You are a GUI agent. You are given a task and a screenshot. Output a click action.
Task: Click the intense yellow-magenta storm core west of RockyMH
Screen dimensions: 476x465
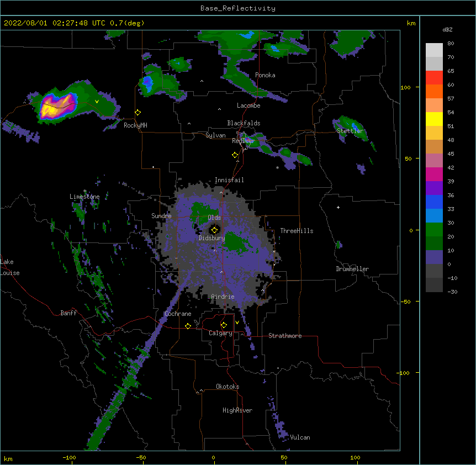(x=57, y=106)
